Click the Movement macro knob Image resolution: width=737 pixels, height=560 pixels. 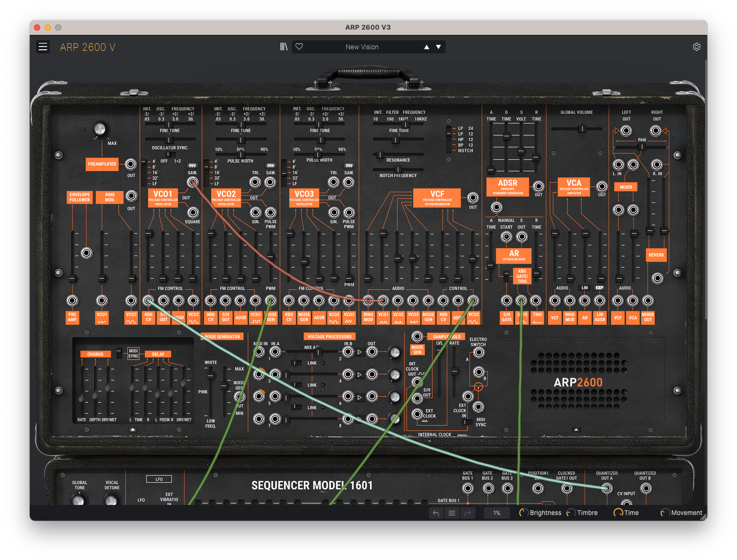[x=665, y=513]
